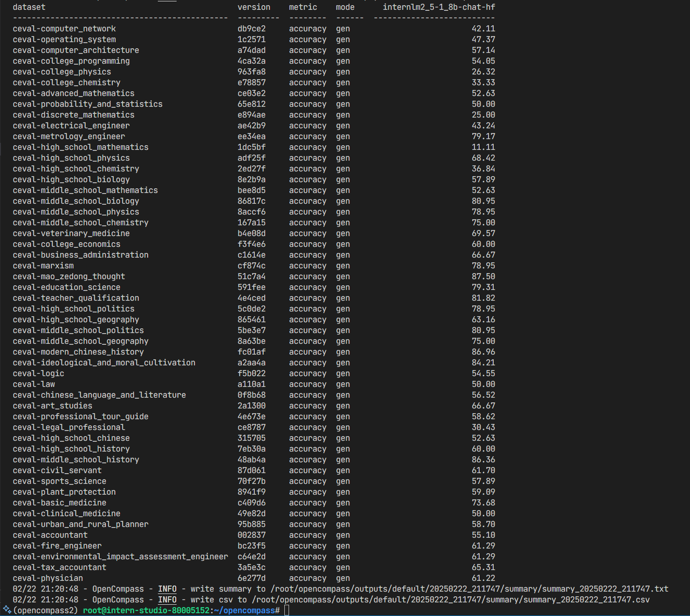Click score 11.11 for high_school_mathematics
Screen dimensions: 690x616
click(483, 147)
